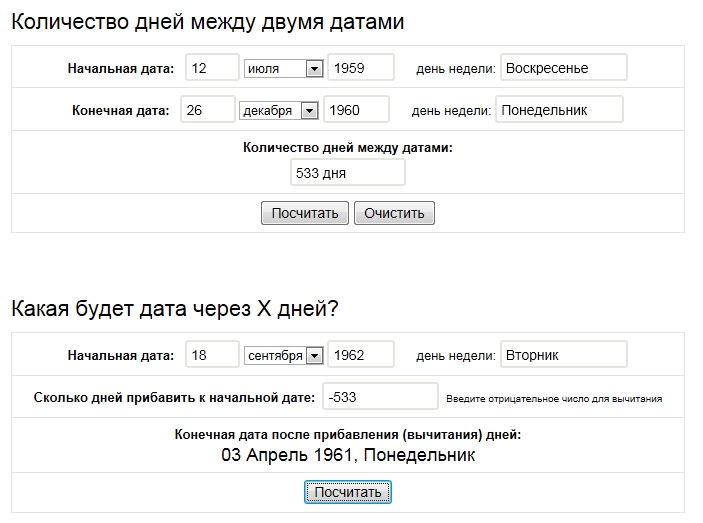The width and height of the screenshot is (703, 523).
Task: Click the result text 03 Апрель 1961, Понедельник
Action: tap(348, 456)
